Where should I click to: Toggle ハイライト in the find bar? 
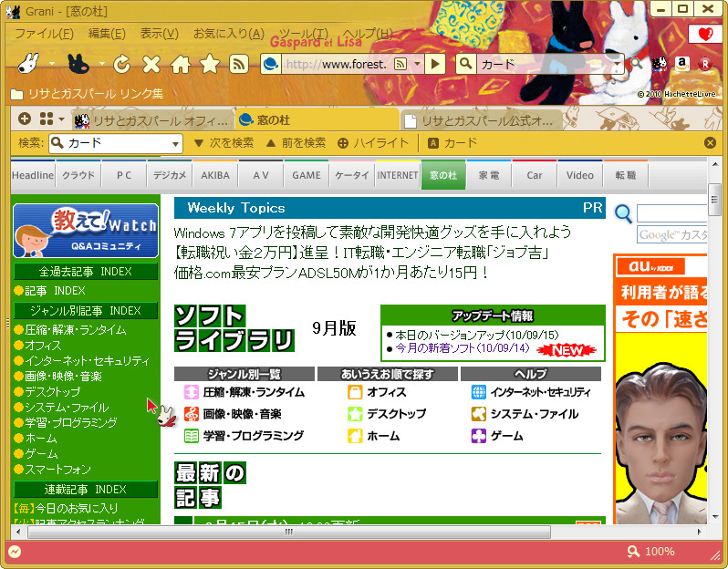373,143
